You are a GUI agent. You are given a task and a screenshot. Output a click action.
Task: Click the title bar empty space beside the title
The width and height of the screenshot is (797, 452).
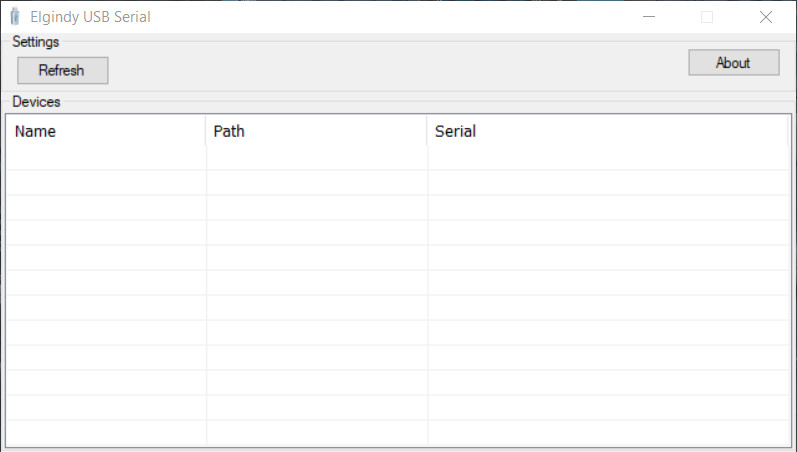click(x=400, y=17)
